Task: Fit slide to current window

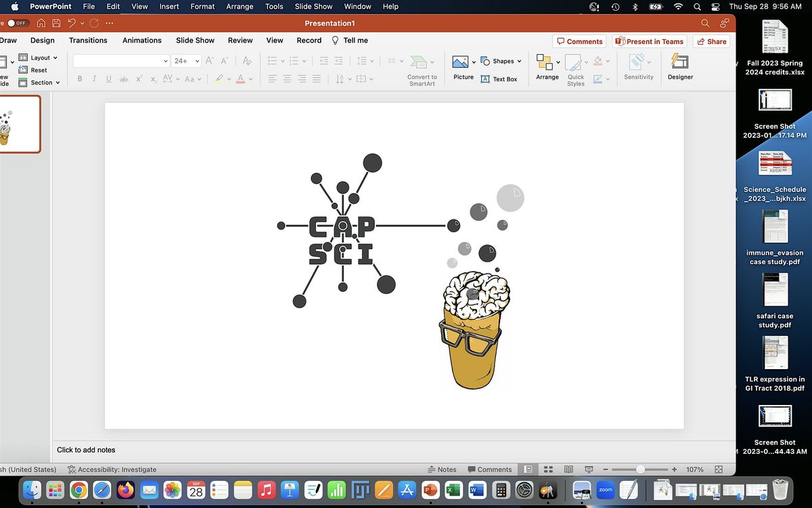Action: [x=719, y=469]
